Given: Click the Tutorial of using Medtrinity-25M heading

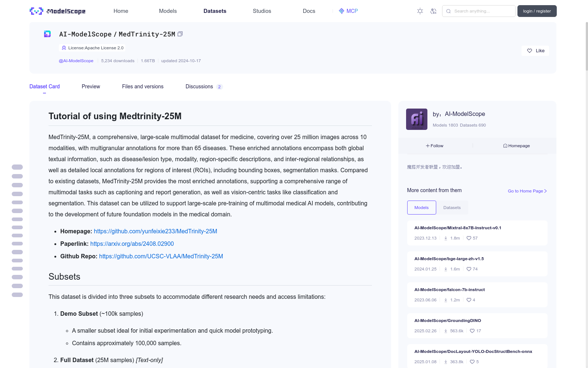Looking at the screenshot, I should pos(115,116).
